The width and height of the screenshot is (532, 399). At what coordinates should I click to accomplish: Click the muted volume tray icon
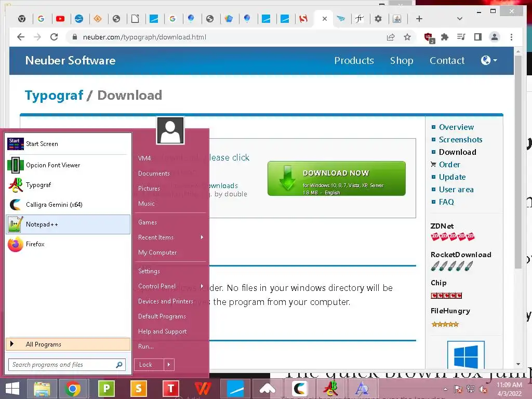pyautogui.click(x=483, y=389)
